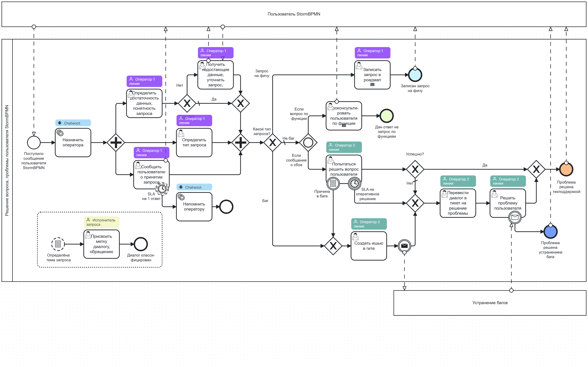Select the 'Исполнитель запроса' yellow role tag
Image resolution: width=588 pixels, height=367 pixels.
(x=101, y=222)
